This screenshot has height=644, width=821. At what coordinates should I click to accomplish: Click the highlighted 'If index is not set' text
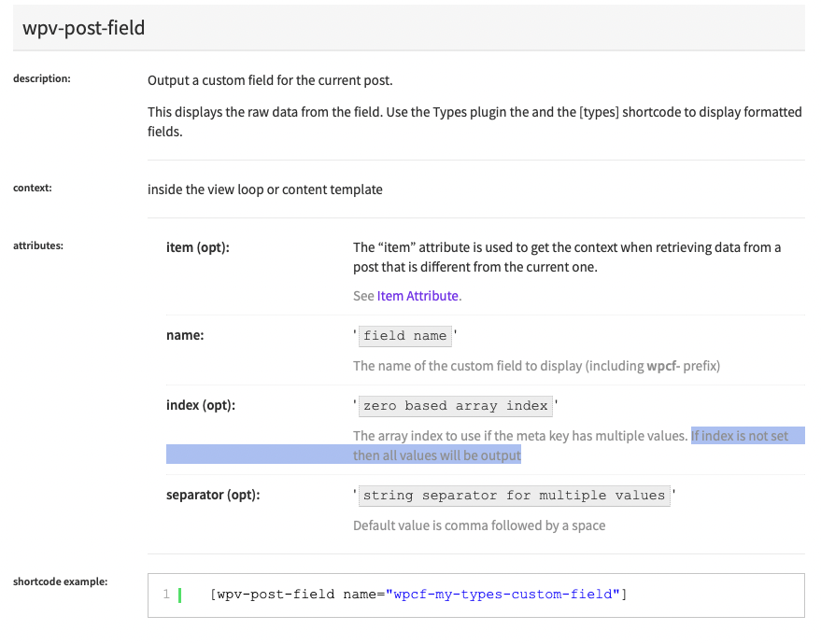click(740, 436)
